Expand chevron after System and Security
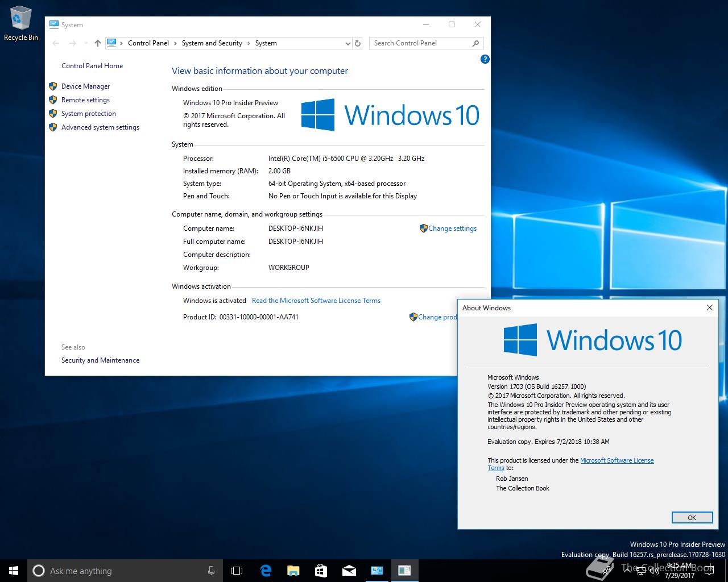 pyautogui.click(x=249, y=43)
